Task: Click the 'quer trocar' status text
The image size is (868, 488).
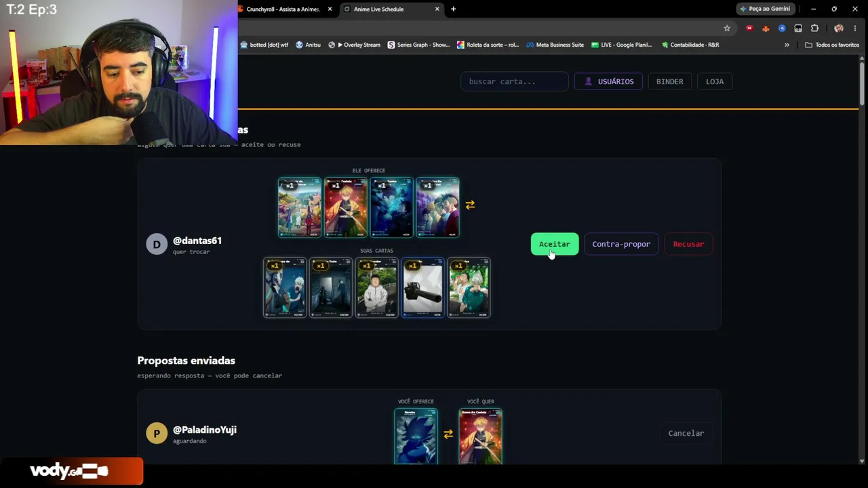Action: (191, 252)
